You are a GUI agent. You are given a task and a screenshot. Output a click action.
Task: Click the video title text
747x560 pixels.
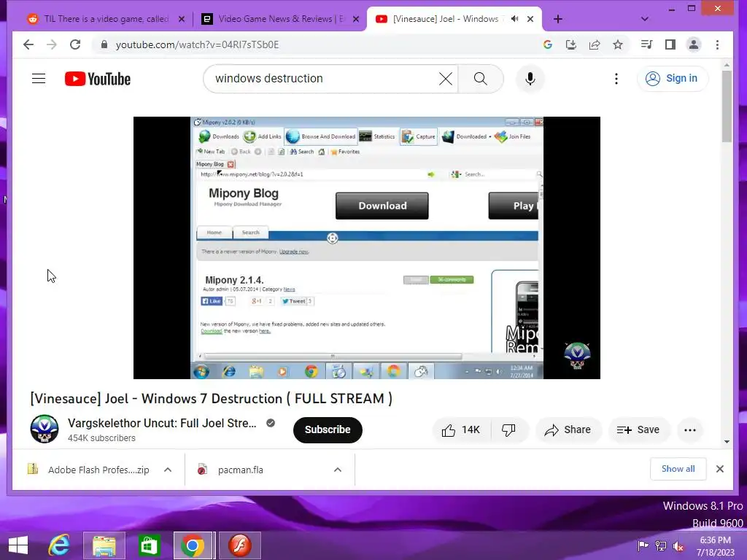pos(211,399)
